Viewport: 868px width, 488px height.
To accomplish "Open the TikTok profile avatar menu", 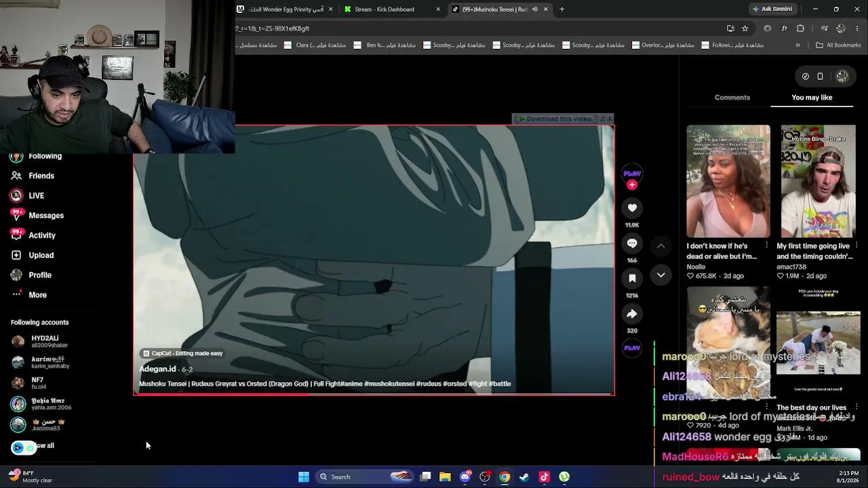I will click(842, 77).
